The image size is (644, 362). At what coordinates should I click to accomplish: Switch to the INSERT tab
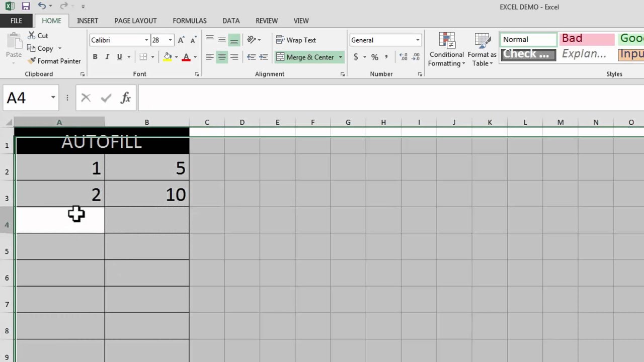click(x=88, y=21)
